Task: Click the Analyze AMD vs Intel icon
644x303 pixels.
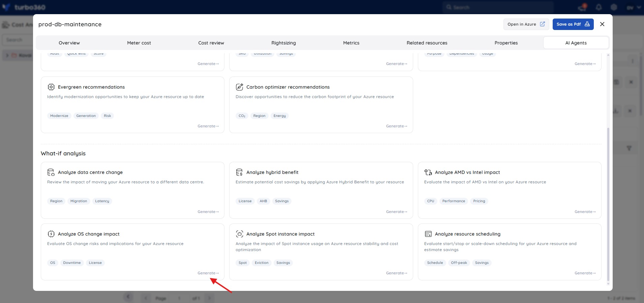Action: (x=428, y=172)
